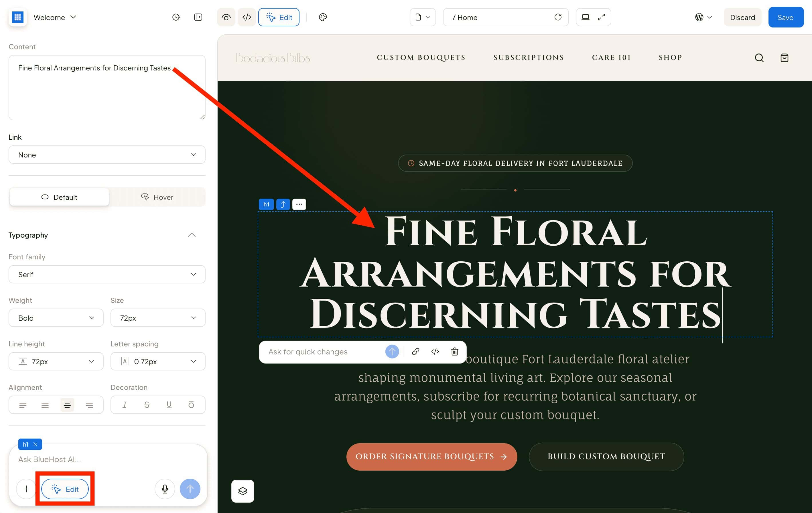The height and width of the screenshot is (513, 812).
Task: Open the Welcome dropdown menu
Action: [x=55, y=17]
